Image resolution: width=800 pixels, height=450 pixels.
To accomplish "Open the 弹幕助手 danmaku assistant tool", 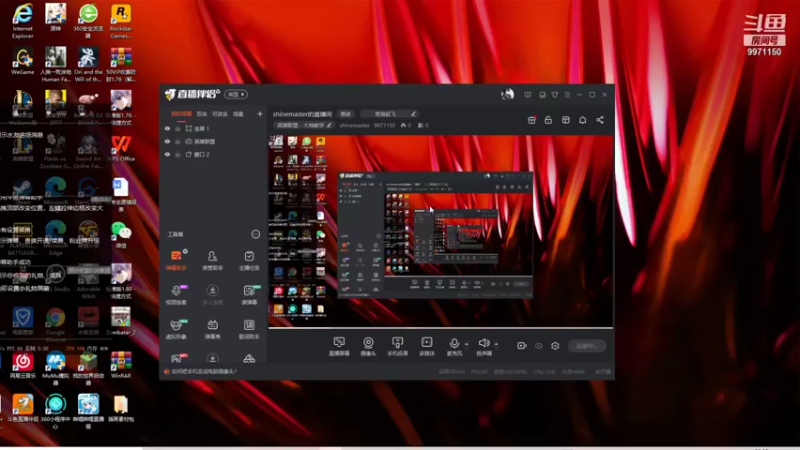I will click(176, 260).
